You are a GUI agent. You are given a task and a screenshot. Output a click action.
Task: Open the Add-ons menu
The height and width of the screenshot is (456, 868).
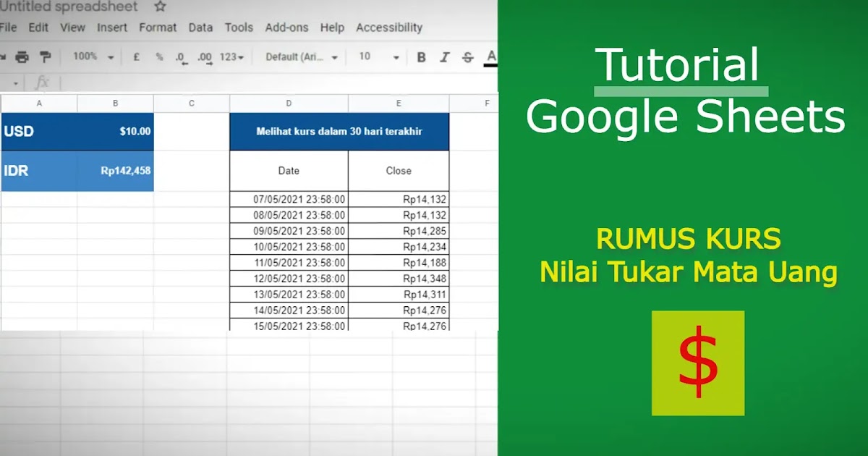pos(286,28)
